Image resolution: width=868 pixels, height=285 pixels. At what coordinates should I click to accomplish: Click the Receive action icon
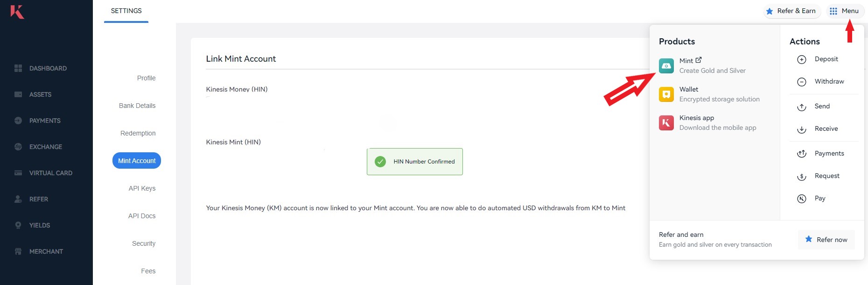802,129
